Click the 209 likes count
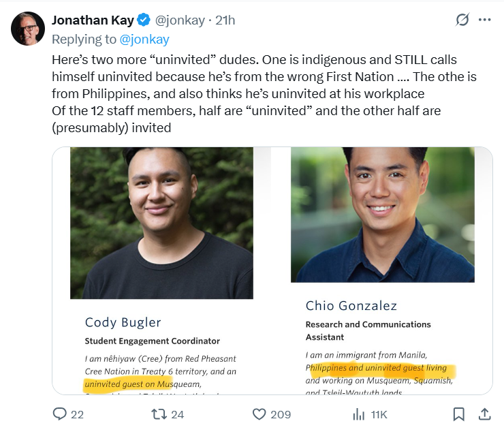 [x=280, y=414]
